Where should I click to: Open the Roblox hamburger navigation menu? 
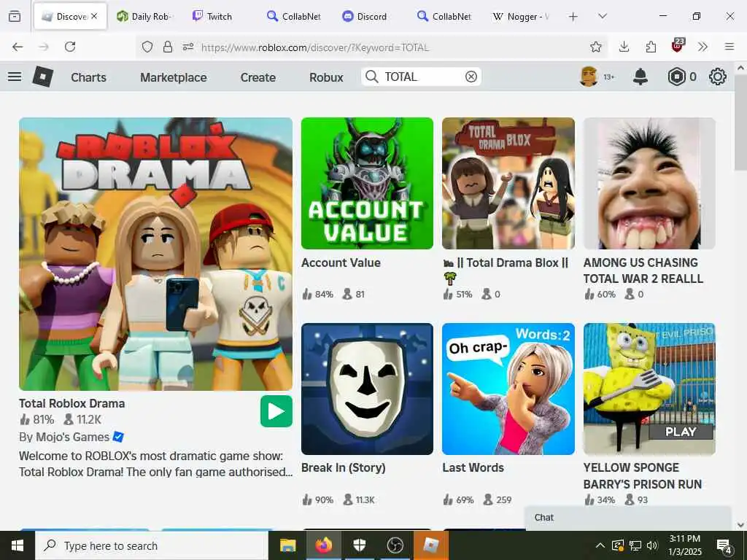pos(15,77)
